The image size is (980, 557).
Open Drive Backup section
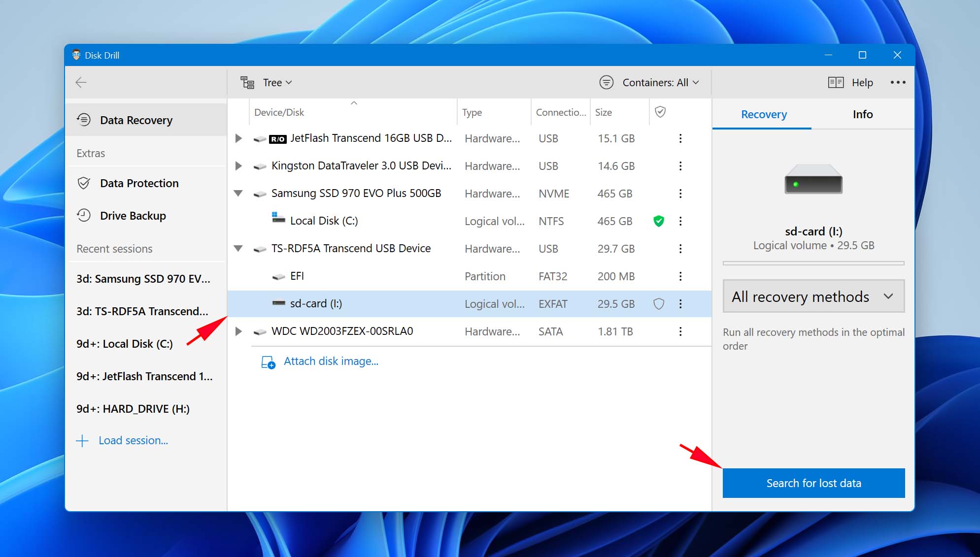point(146,215)
